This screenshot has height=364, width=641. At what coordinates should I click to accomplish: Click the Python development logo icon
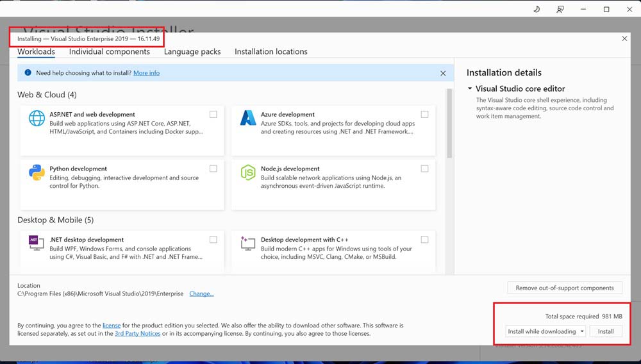pos(37,173)
